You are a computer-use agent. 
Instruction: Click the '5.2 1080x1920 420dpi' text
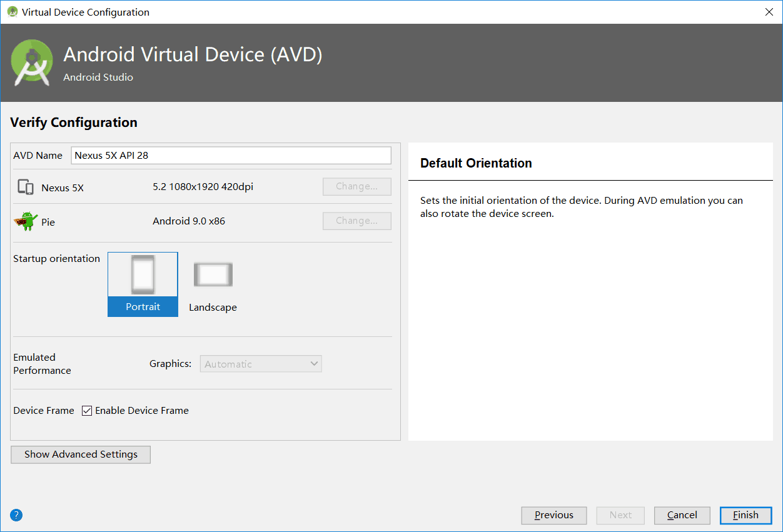click(203, 187)
